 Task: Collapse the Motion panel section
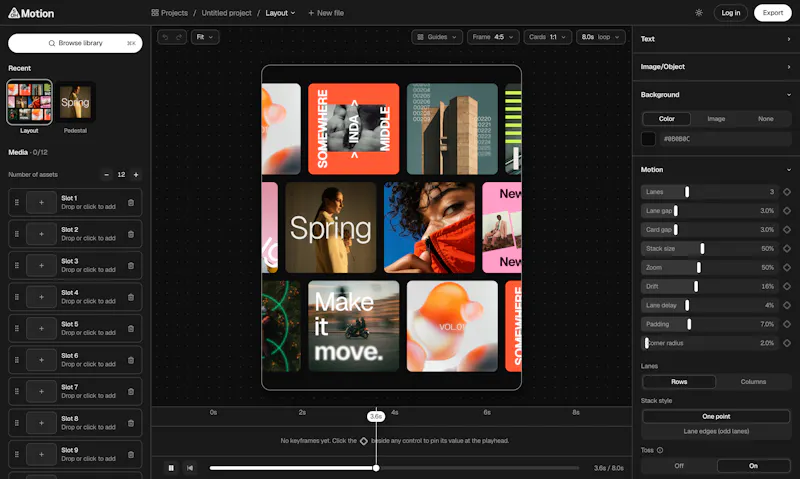(x=716, y=170)
